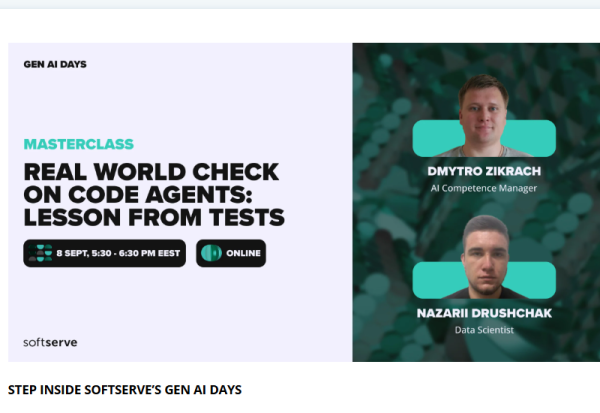Open the Nazarii Drushchak speaker photo
This screenshot has height=413, width=600.
[484, 257]
